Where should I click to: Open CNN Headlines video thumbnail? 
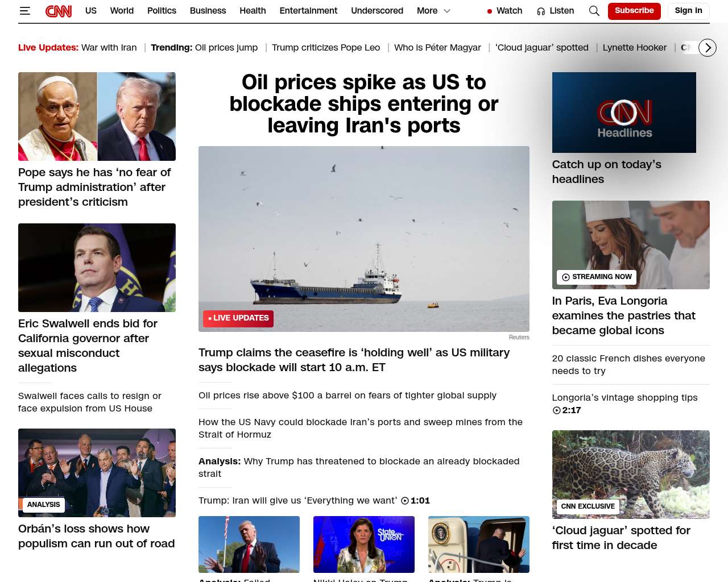tap(624, 113)
